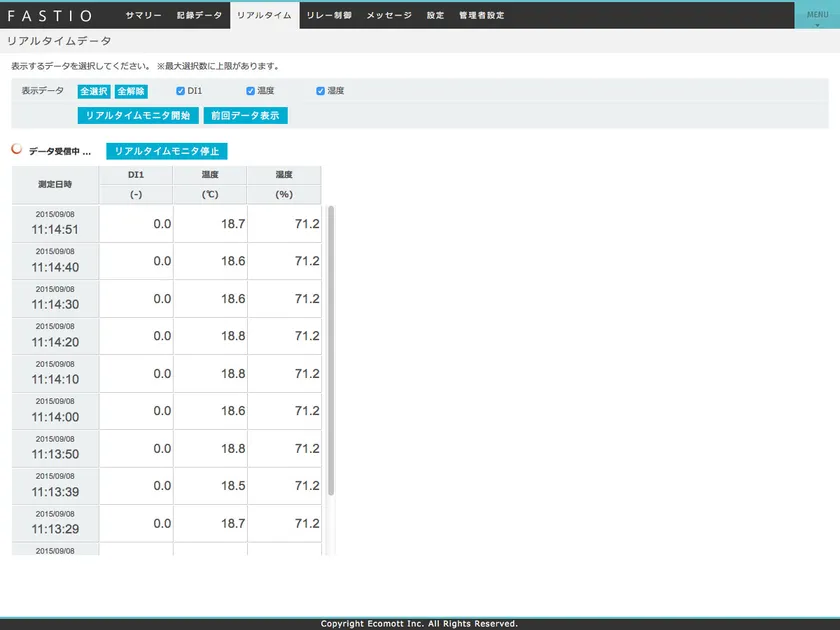This screenshot has height=630, width=840.
Task: Switch to the 記録データ tab
Action: tap(199, 16)
